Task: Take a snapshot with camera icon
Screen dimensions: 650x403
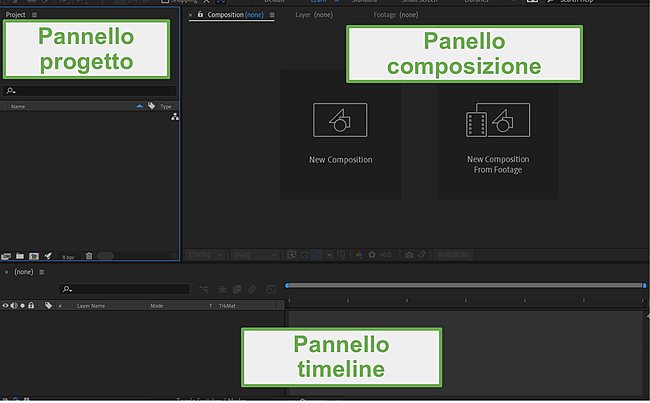Action: (x=409, y=255)
